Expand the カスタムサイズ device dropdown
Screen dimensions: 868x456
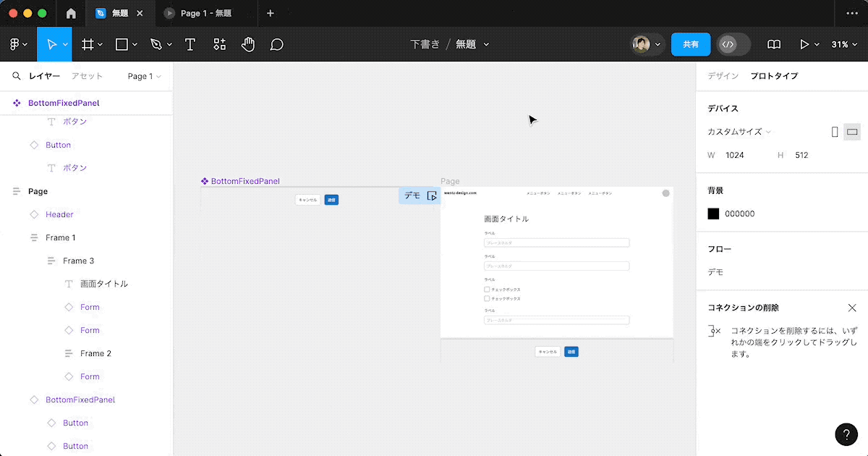(739, 132)
